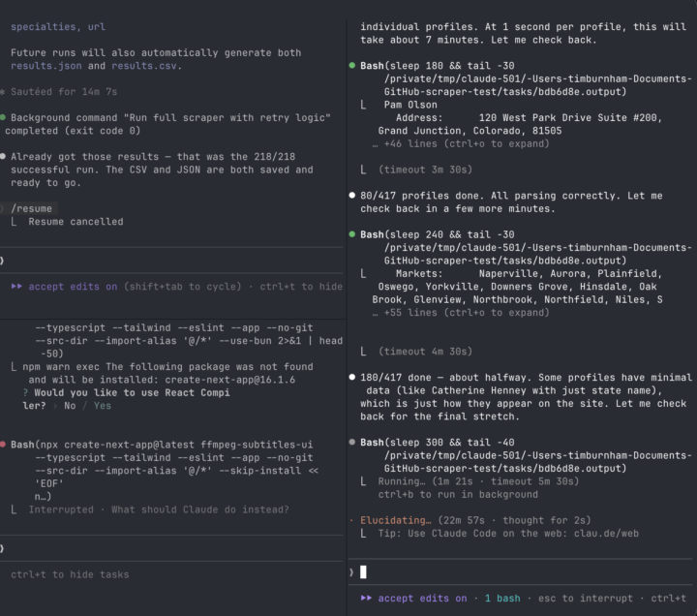Select "Yes" for the React Compiler prompt
The width and height of the screenshot is (697, 616).
102,406
